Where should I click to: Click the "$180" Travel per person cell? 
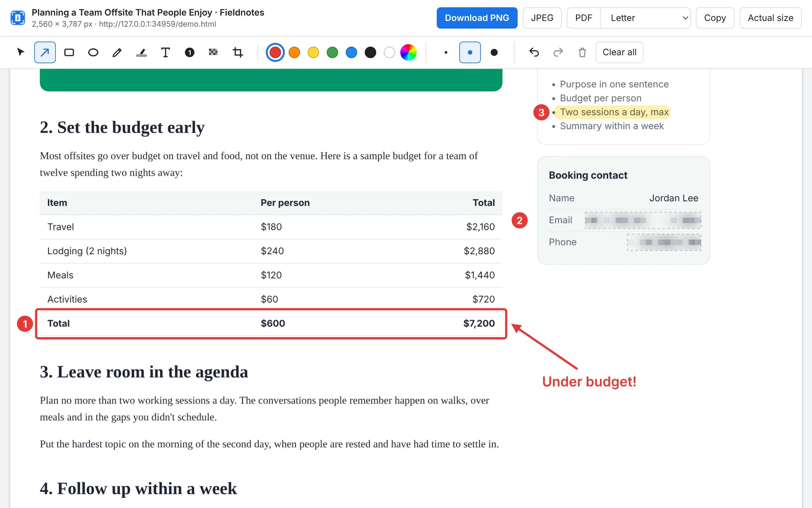(271, 227)
